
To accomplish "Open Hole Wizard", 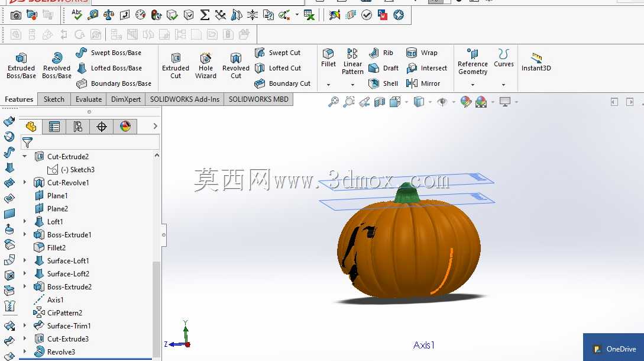I will pos(205,66).
